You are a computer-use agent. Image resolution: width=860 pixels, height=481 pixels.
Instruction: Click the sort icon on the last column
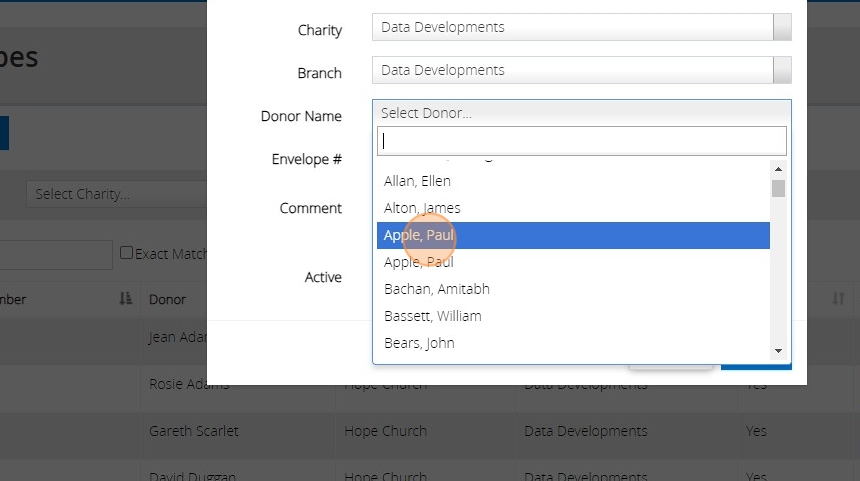click(838, 299)
